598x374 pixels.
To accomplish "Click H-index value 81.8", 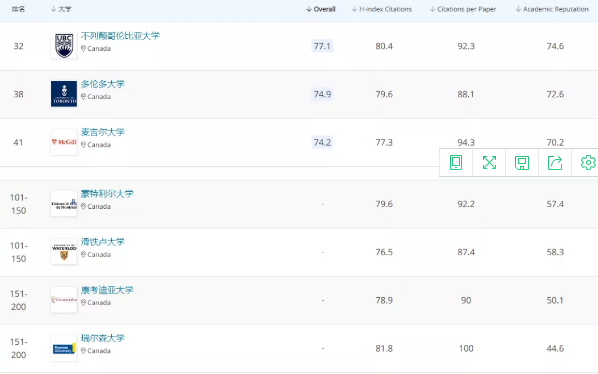I will [384, 348].
